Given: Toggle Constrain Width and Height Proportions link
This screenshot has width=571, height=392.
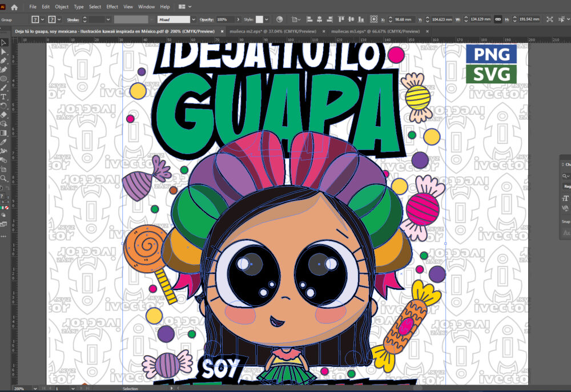Looking at the screenshot, I should (498, 19).
